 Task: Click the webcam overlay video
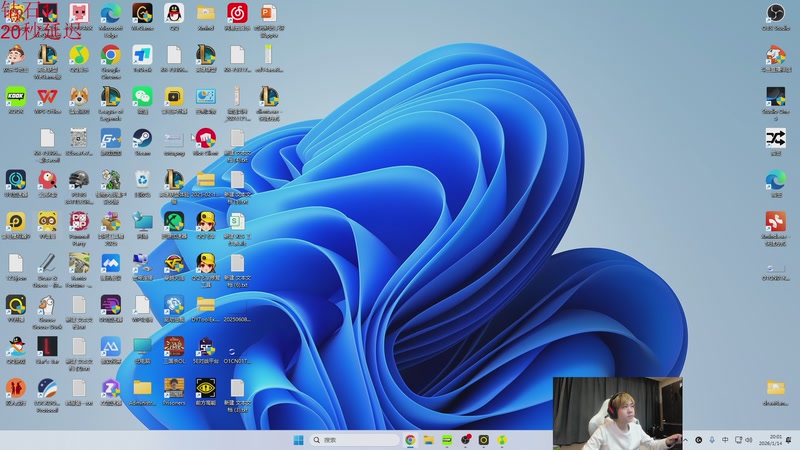617,413
